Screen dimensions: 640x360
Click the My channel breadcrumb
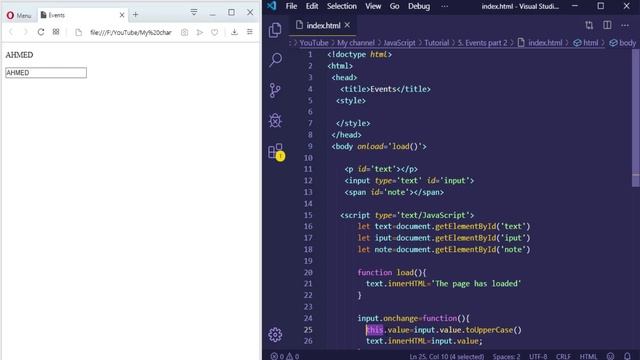356,43
